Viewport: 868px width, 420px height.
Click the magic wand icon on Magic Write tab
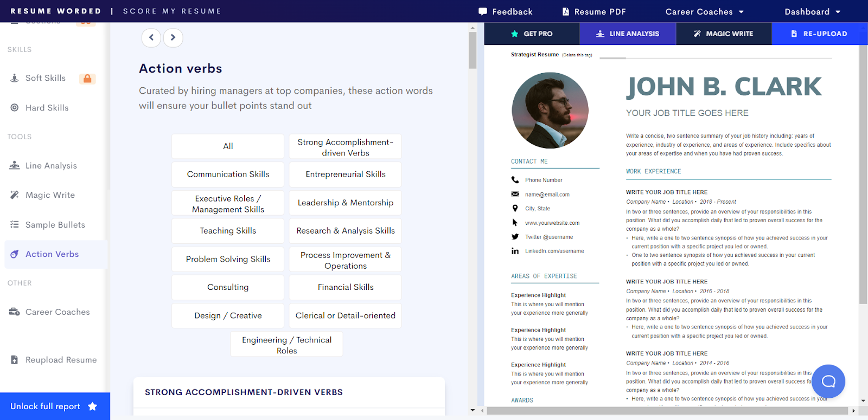[x=697, y=34]
